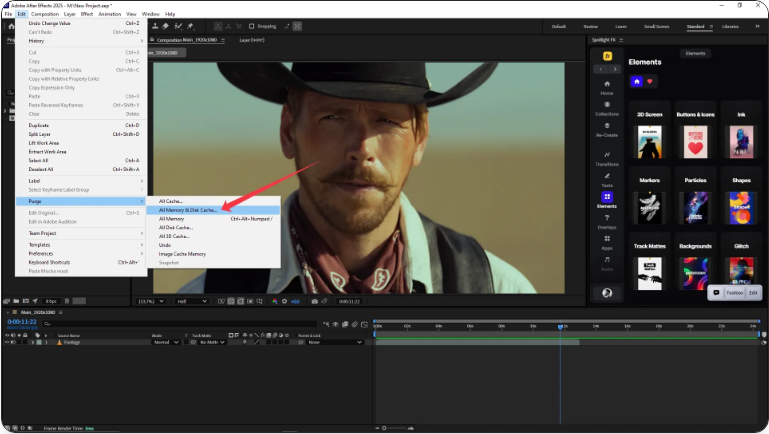Viewport: 769px width, 434px height.
Task: Click the snapshot camera icon below viewer
Action: click(314, 301)
